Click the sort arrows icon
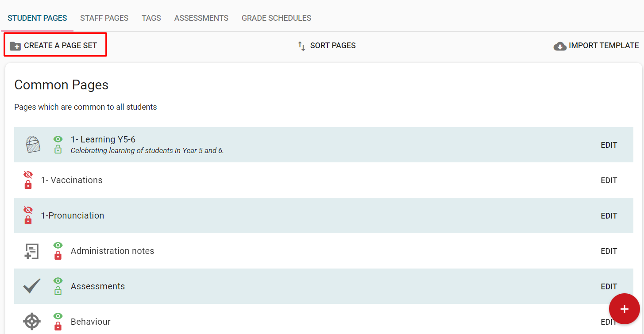This screenshot has width=644, height=334. click(x=301, y=46)
